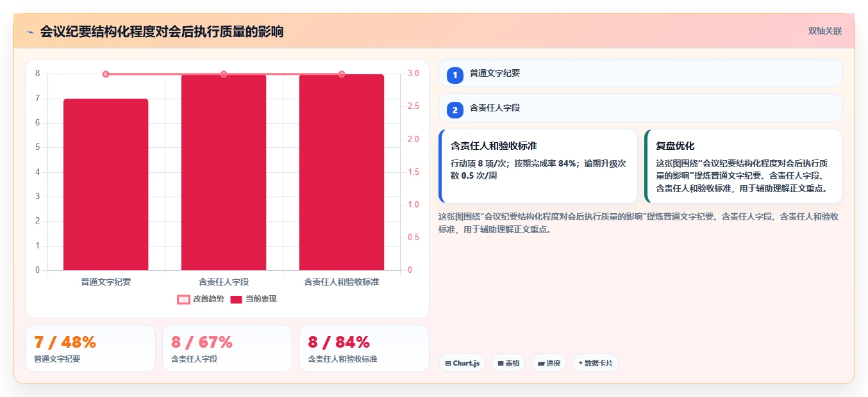Click the 8 / 67% stat card
This screenshot has height=397, width=868.
(227, 348)
